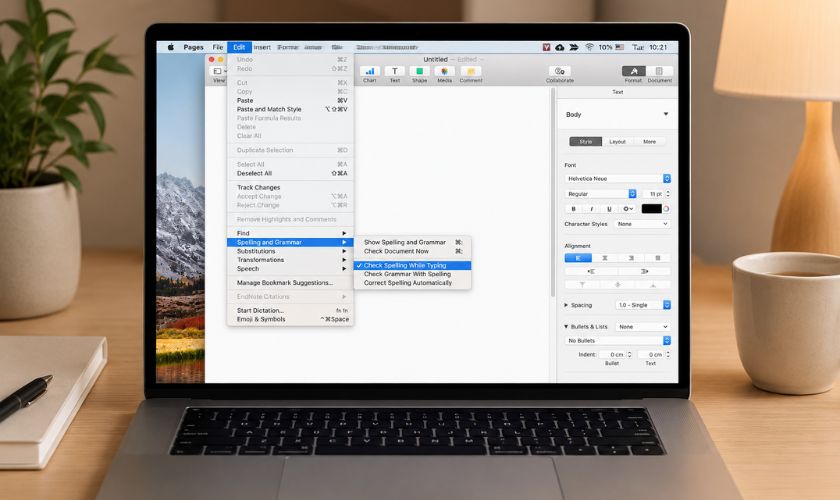The height and width of the screenshot is (500, 840).
Task: Open the Format inspector icon
Action: 634,71
